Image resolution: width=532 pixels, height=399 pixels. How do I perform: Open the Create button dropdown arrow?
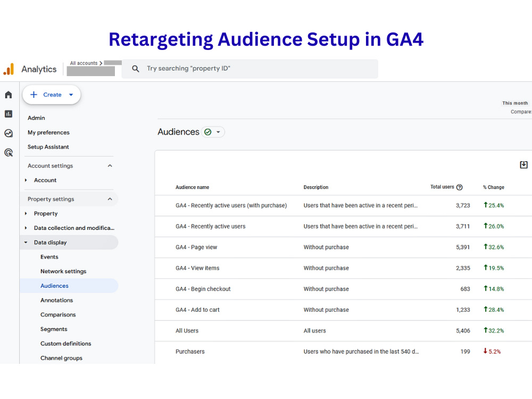[71, 95]
